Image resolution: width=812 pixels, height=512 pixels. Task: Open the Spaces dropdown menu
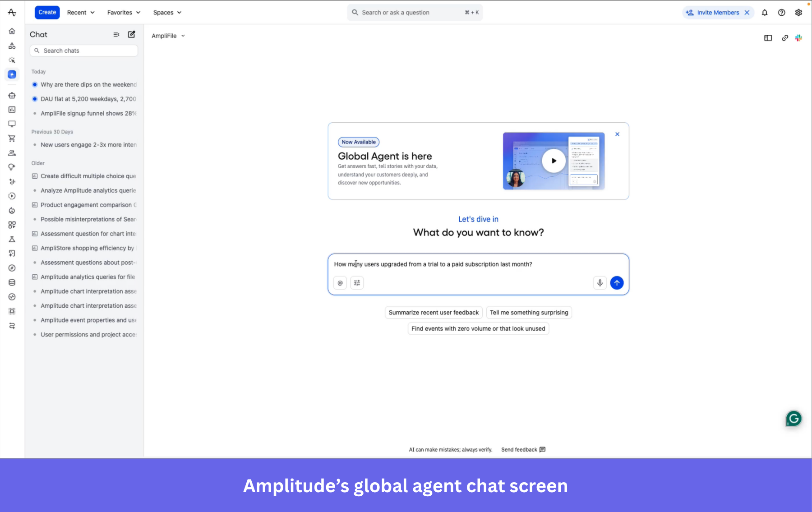pyautogui.click(x=167, y=13)
